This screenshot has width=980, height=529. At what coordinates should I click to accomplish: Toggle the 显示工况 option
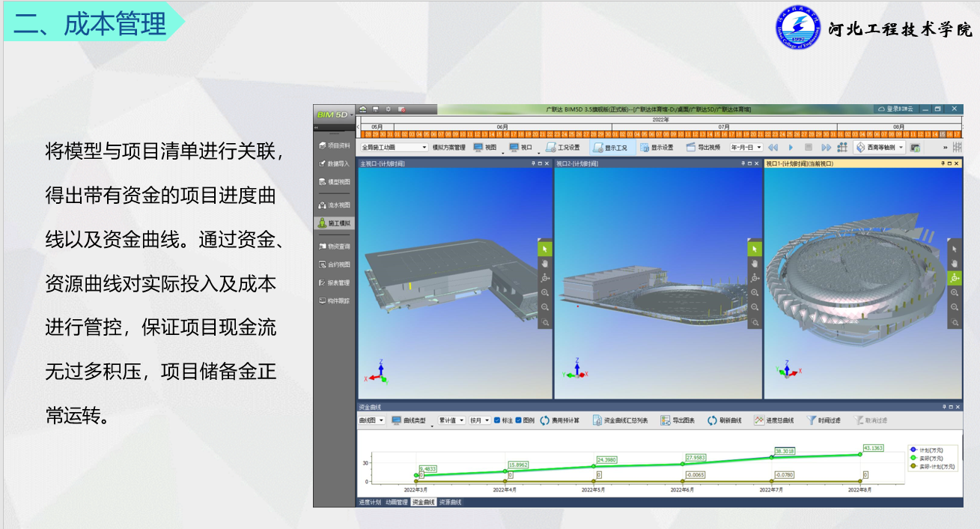click(612, 148)
